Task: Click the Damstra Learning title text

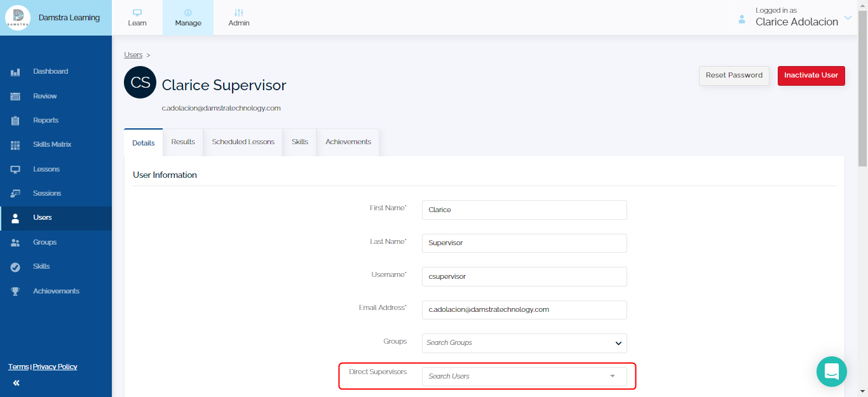Action: 69,18
